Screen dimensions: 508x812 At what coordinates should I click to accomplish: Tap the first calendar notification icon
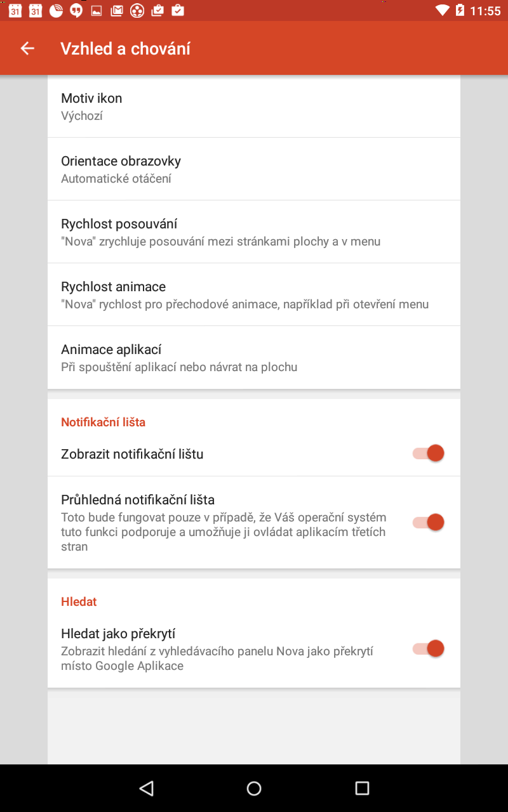click(15, 10)
